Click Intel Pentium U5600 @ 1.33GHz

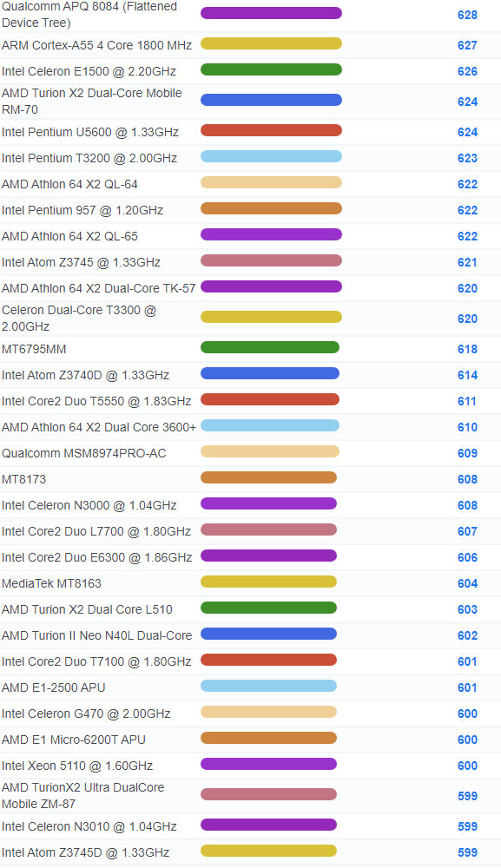tap(90, 132)
